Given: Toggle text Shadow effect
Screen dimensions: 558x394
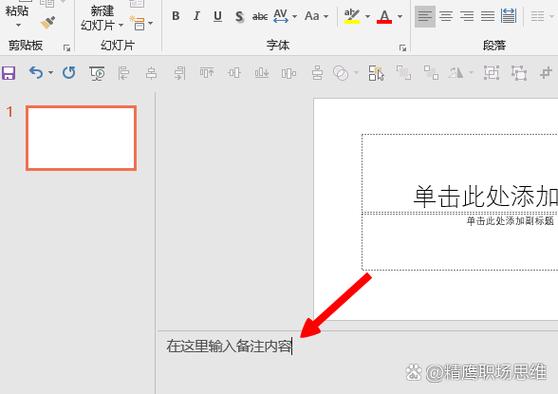Looking at the screenshot, I should point(239,16).
